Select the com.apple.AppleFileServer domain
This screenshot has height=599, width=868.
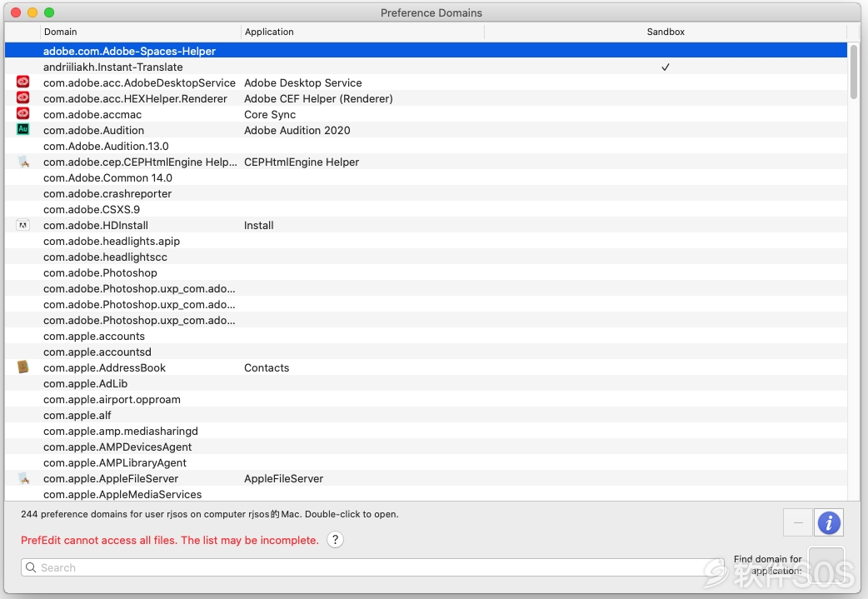tap(111, 478)
